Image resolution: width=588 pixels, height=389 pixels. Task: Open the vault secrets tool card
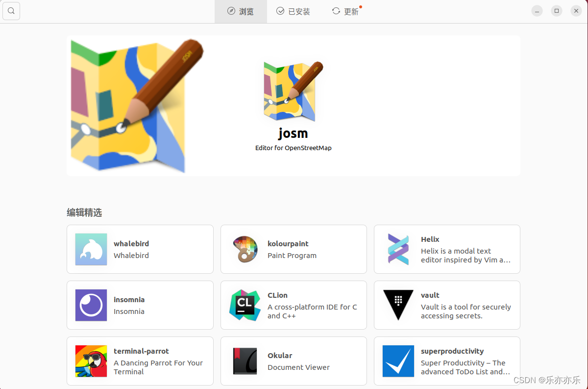[447, 305]
